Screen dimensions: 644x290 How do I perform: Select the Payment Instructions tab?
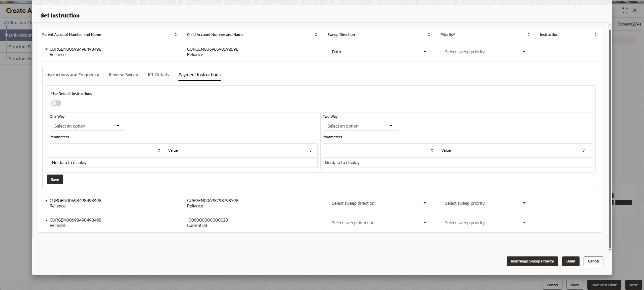click(199, 75)
